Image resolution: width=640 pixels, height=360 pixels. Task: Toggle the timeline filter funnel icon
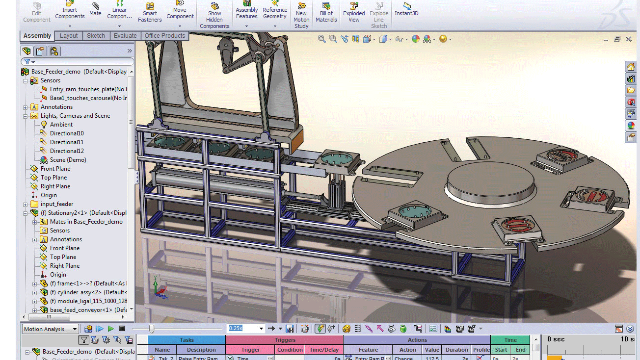(x=83, y=340)
